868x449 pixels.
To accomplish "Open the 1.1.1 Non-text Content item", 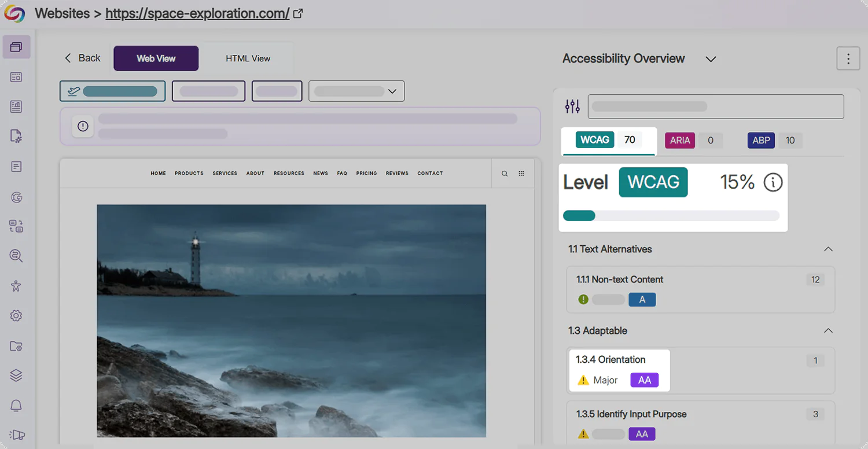I will click(x=701, y=289).
